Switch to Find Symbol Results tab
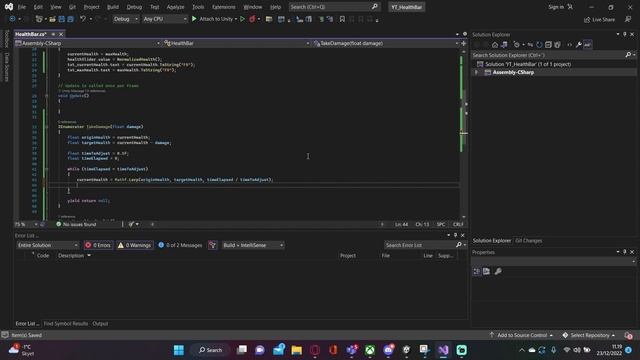The height and width of the screenshot is (360, 640). coord(66,323)
